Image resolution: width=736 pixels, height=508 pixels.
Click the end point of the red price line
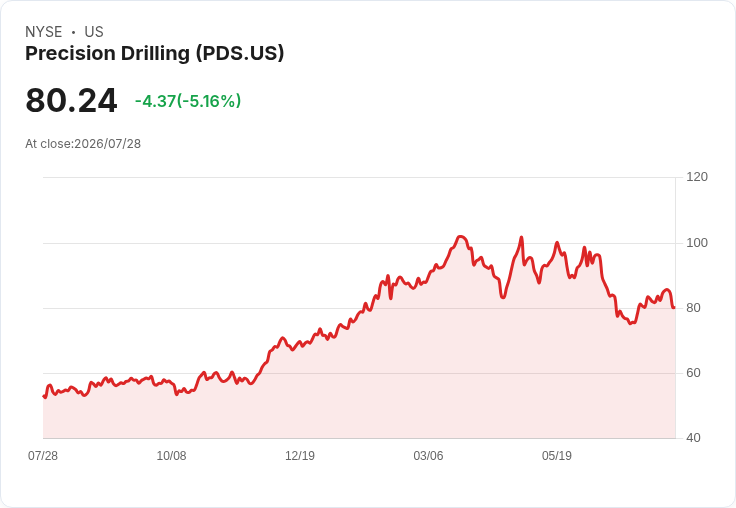[674, 308]
